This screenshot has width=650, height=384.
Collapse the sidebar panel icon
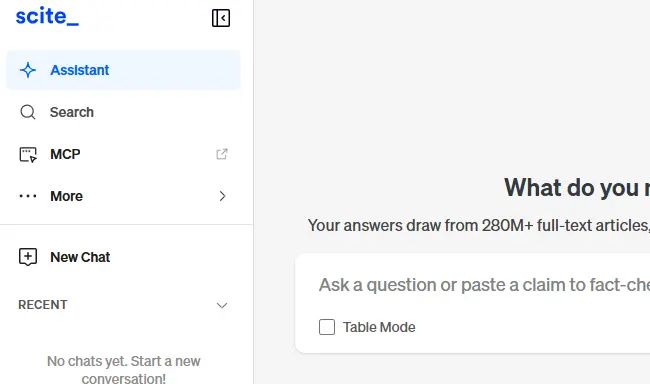[221, 18]
